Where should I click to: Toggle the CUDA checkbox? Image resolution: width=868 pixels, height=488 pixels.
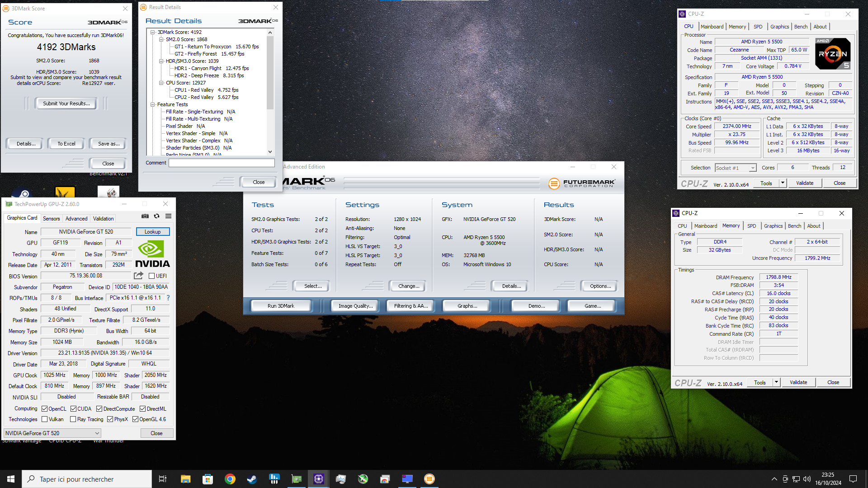coord(73,409)
